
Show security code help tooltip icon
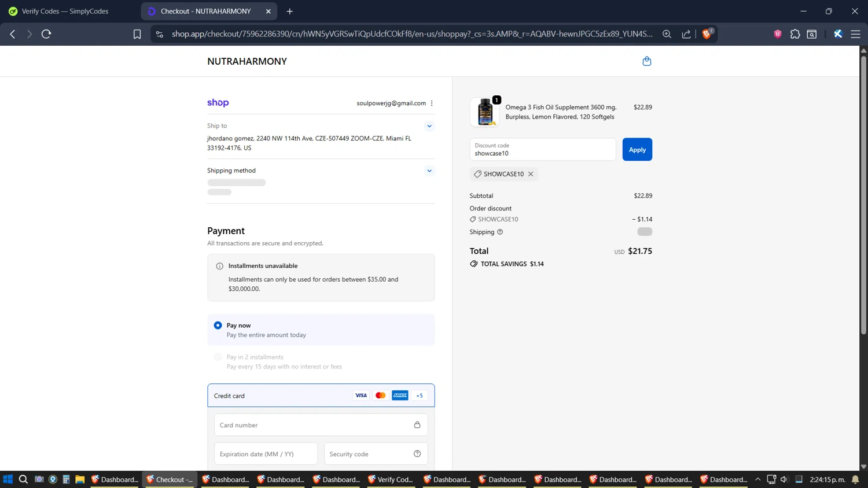click(x=417, y=454)
